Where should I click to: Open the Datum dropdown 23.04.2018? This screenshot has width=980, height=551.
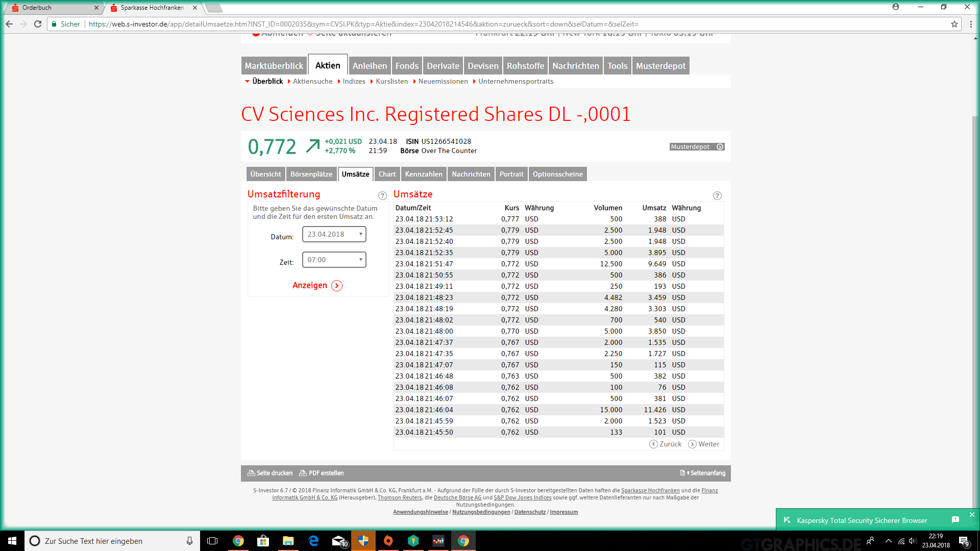(334, 234)
